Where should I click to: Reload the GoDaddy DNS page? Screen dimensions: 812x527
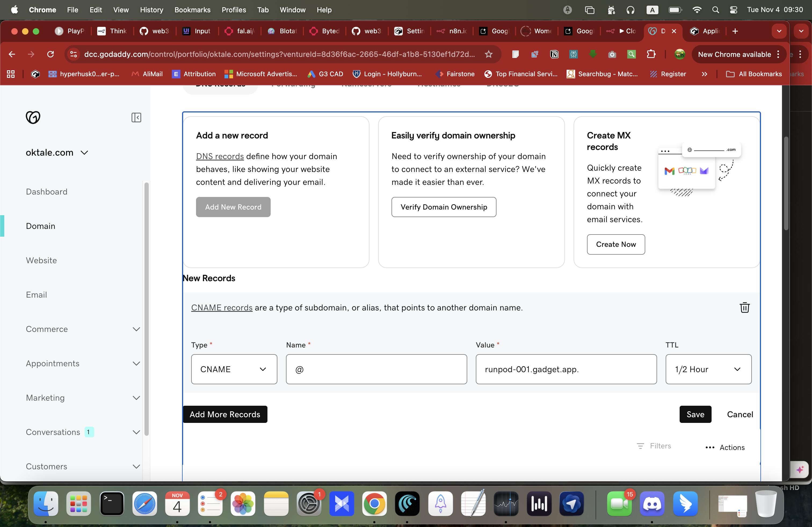[50, 54]
